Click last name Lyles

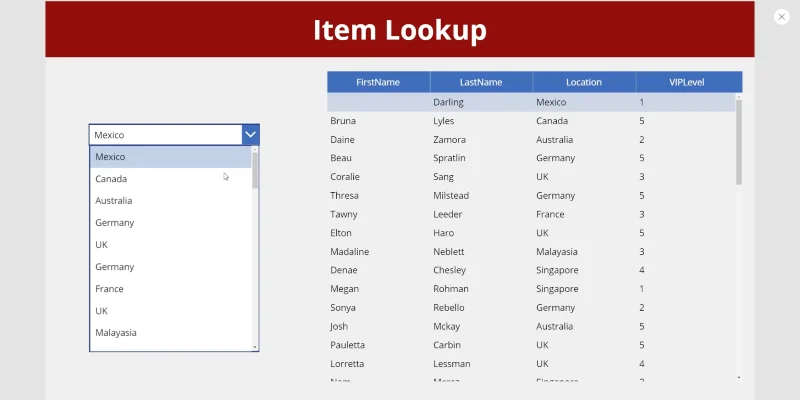[443, 121]
